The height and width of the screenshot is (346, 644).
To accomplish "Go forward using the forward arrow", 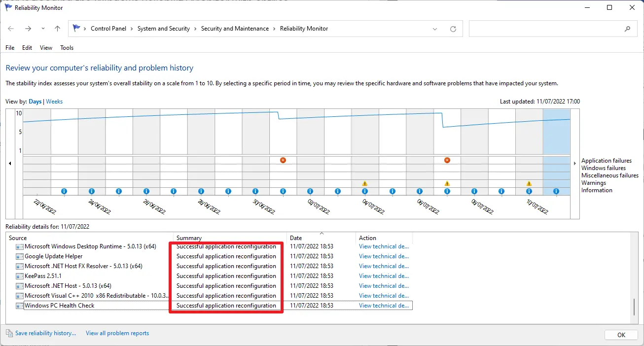I will pyautogui.click(x=28, y=29).
